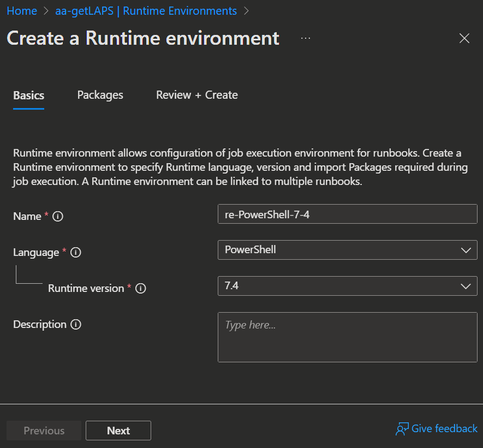Click the Description info icon
Image resolution: width=483 pixels, height=448 pixels.
tap(76, 324)
